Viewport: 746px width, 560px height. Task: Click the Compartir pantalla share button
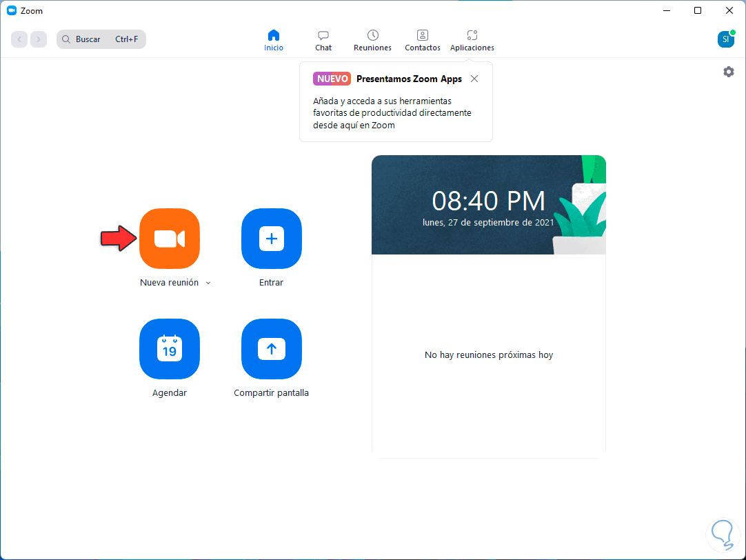[271, 349]
